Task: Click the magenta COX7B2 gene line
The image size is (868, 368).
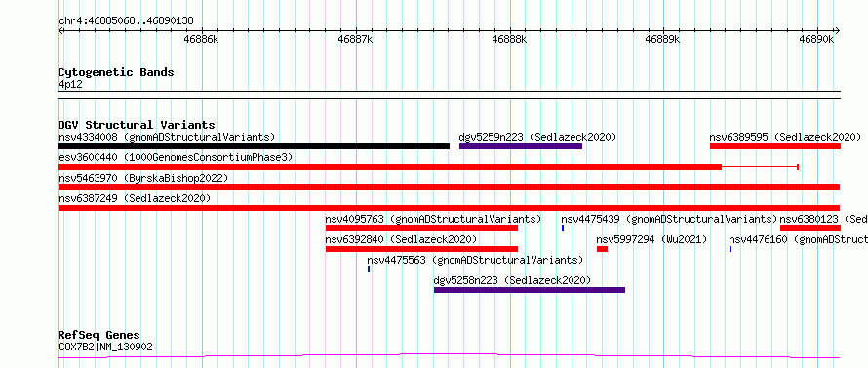Action: coord(449,355)
